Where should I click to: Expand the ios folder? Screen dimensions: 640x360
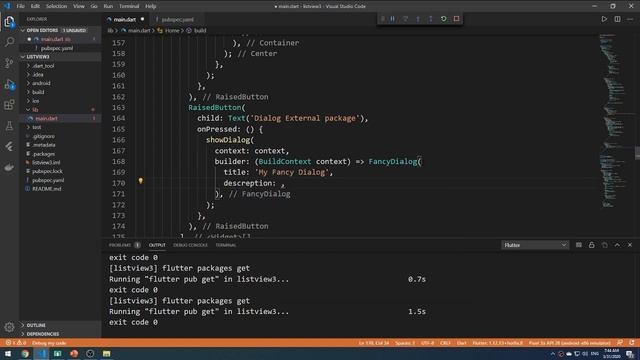point(60,101)
